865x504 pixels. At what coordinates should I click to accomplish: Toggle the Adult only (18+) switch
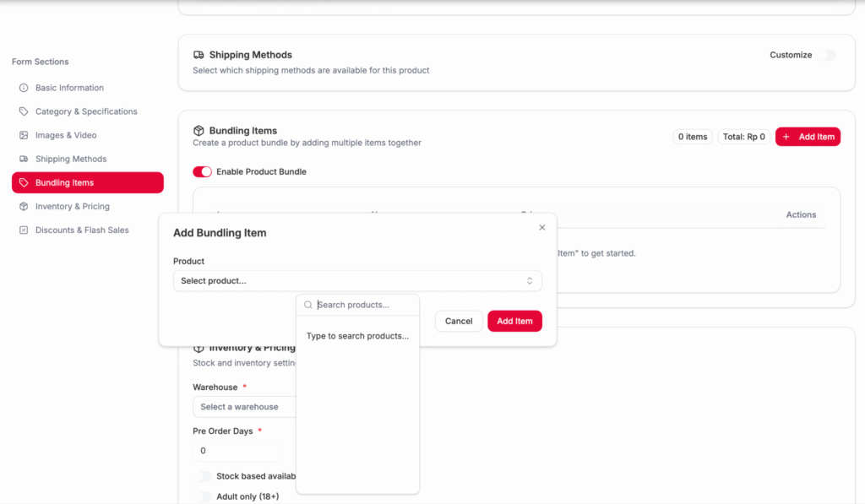[x=202, y=496]
